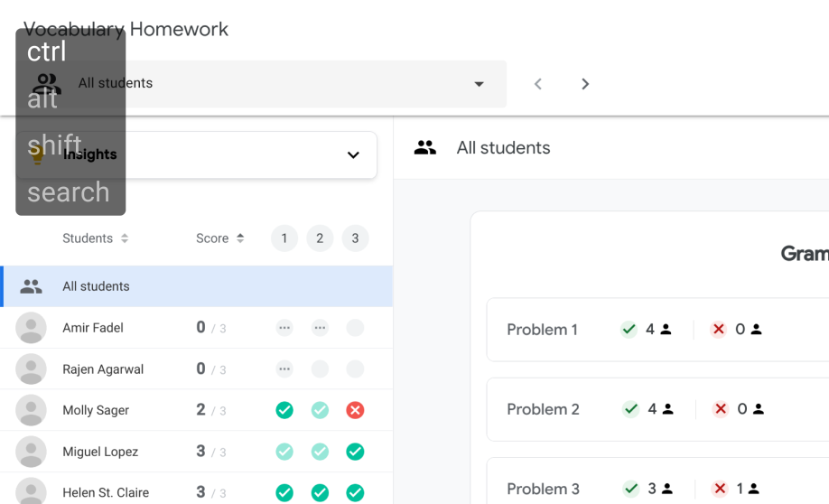Click Molly Sager's score 2 / 3
The height and width of the screenshot is (504, 829).
[x=211, y=410]
